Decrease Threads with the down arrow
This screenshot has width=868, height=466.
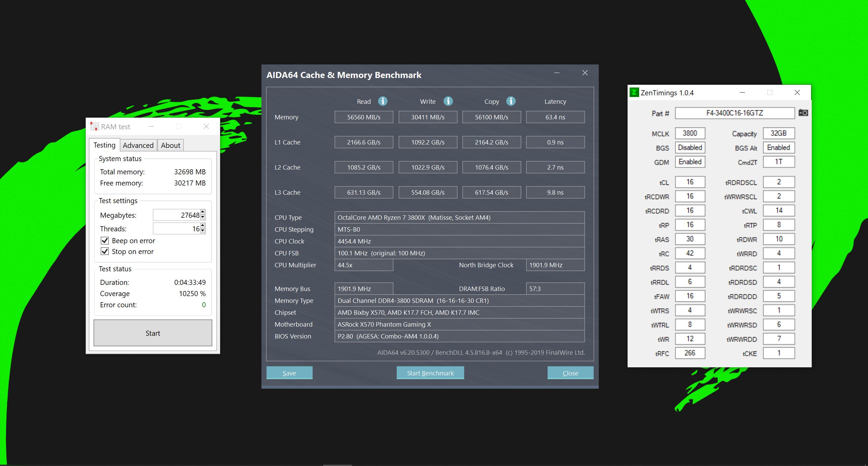point(203,231)
